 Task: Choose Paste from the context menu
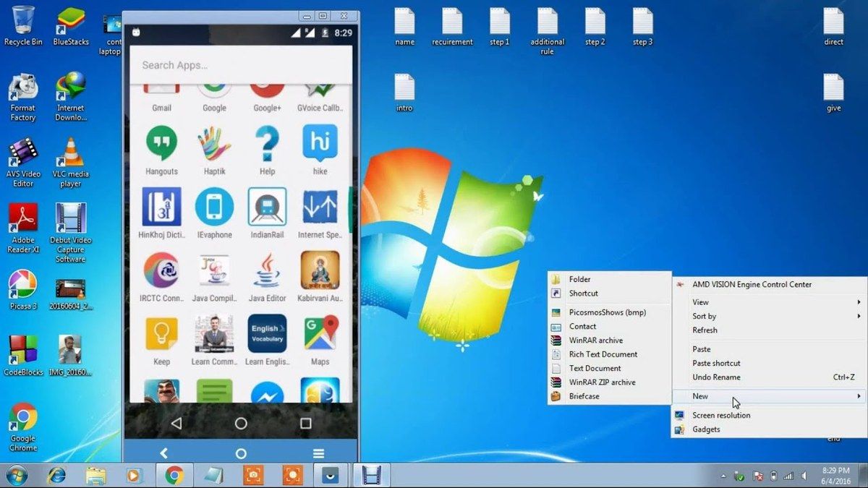[x=770, y=349]
